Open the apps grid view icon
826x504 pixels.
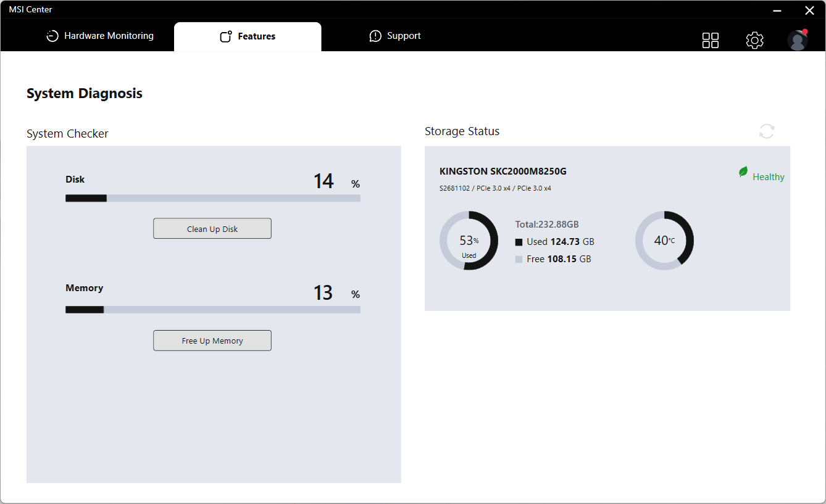(711, 41)
